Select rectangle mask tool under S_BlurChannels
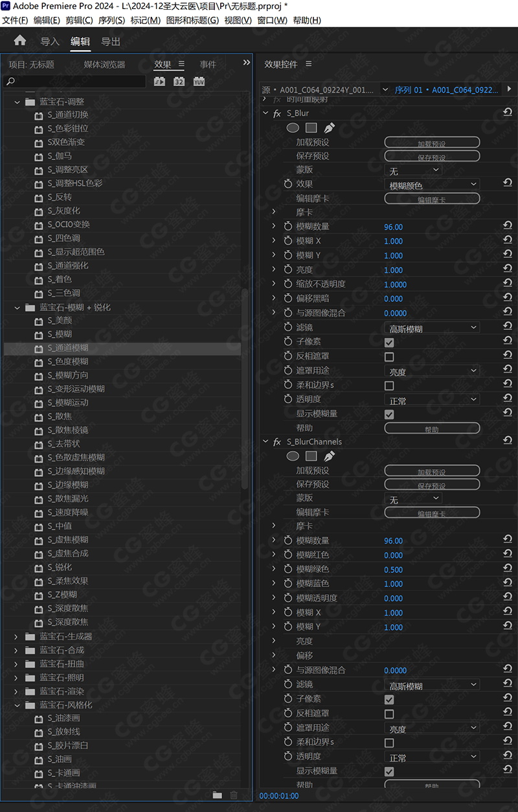 click(311, 456)
